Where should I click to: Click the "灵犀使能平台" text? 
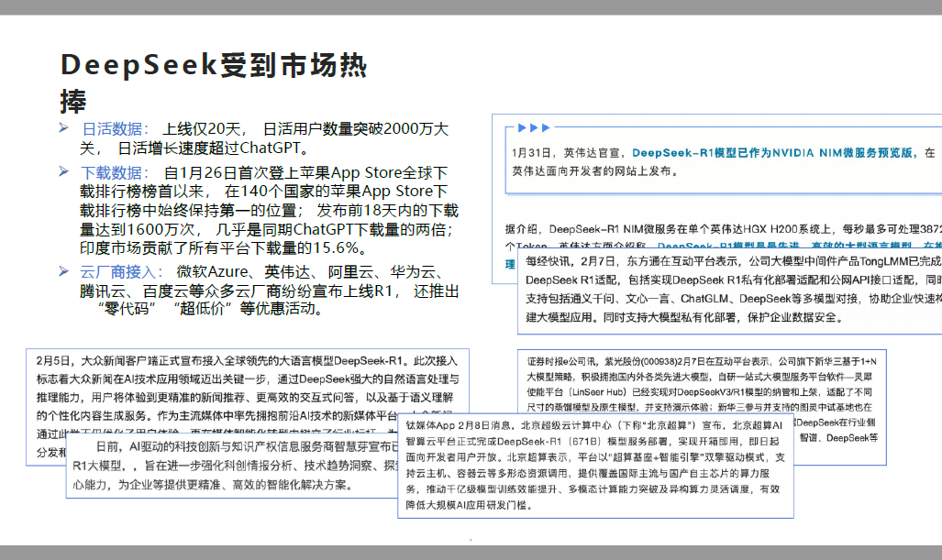[699, 385]
